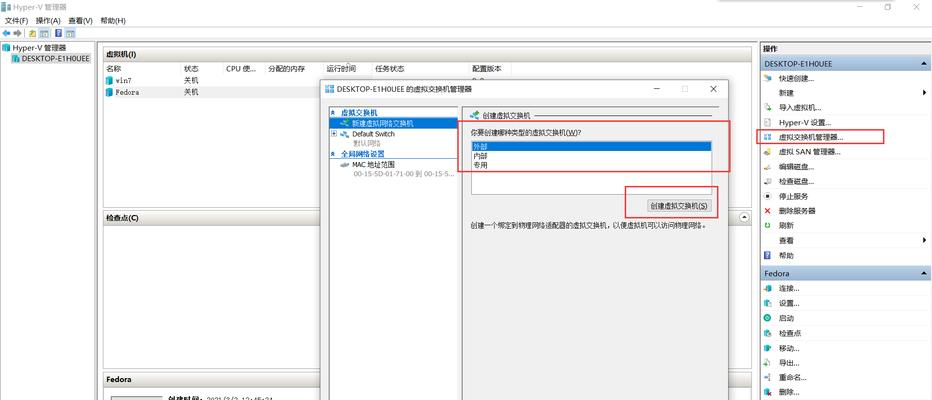Click the 停止服务 icon

(767, 196)
